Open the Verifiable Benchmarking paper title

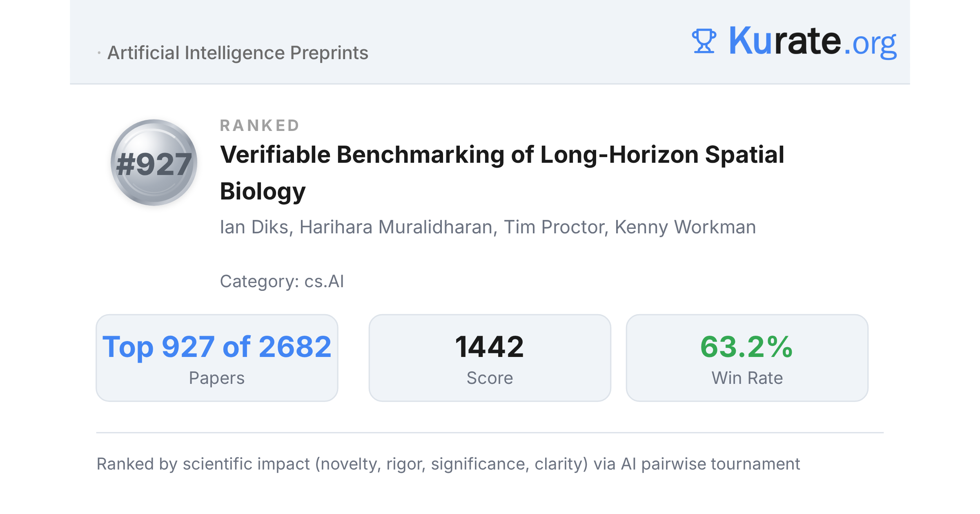click(502, 173)
